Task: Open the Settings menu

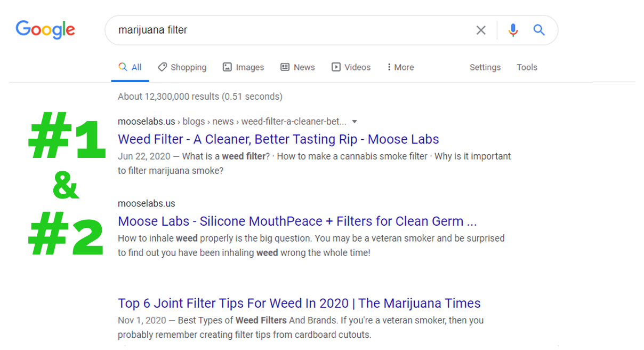Action: (485, 67)
